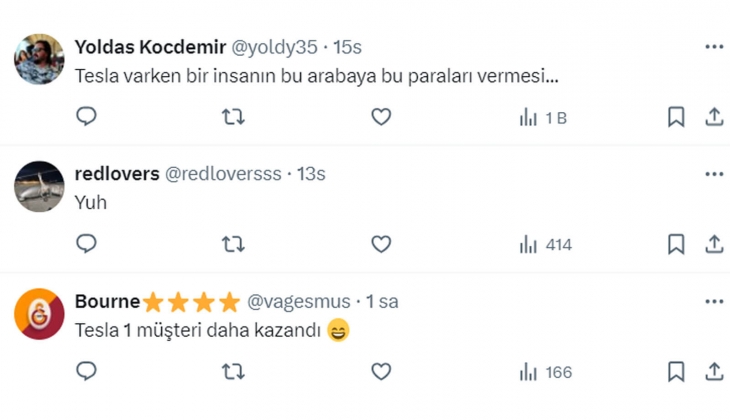730x420 pixels.
Task: Reply to Bourne's Tesla müşteri tweet
Action: point(87,372)
